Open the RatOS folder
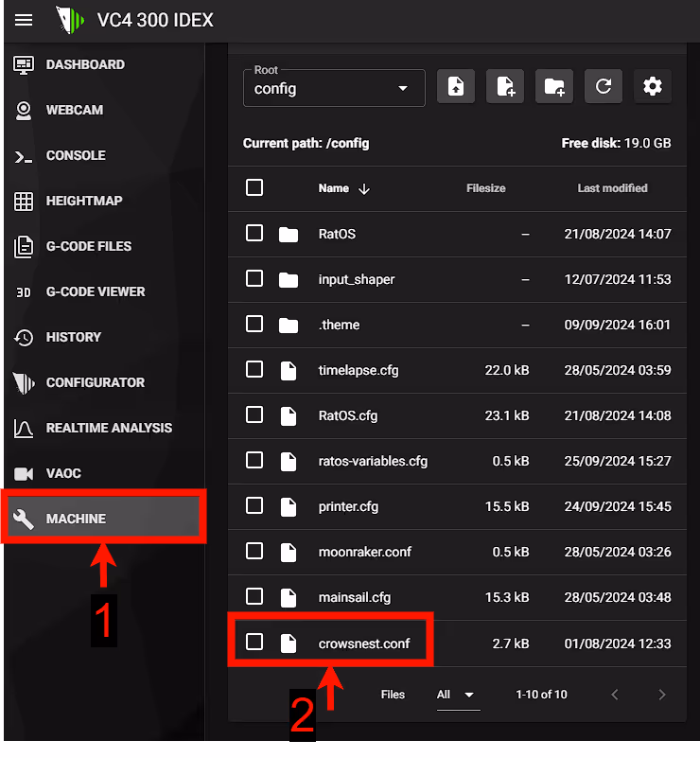Image resolution: width=700 pixels, height=758 pixels. (x=337, y=234)
